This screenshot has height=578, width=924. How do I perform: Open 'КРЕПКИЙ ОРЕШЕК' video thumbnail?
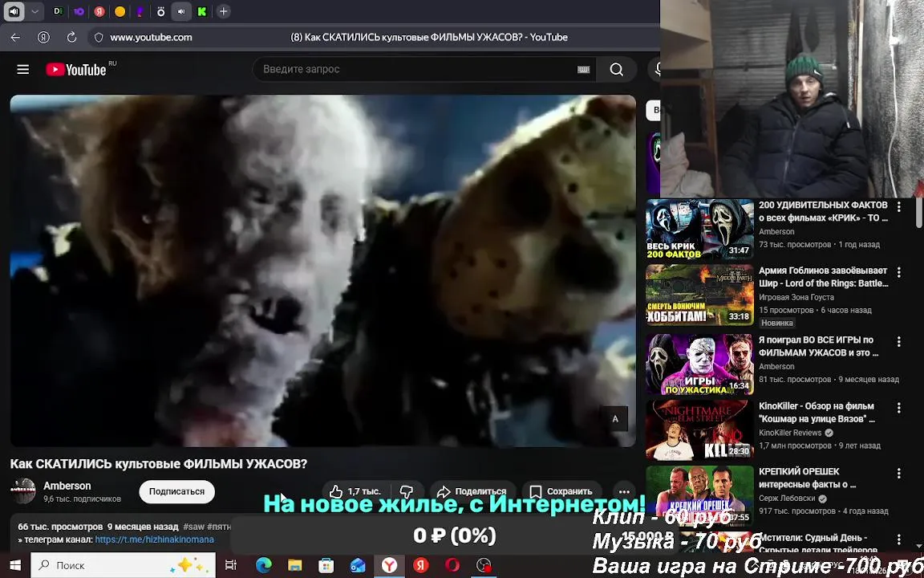pos(699,495)
